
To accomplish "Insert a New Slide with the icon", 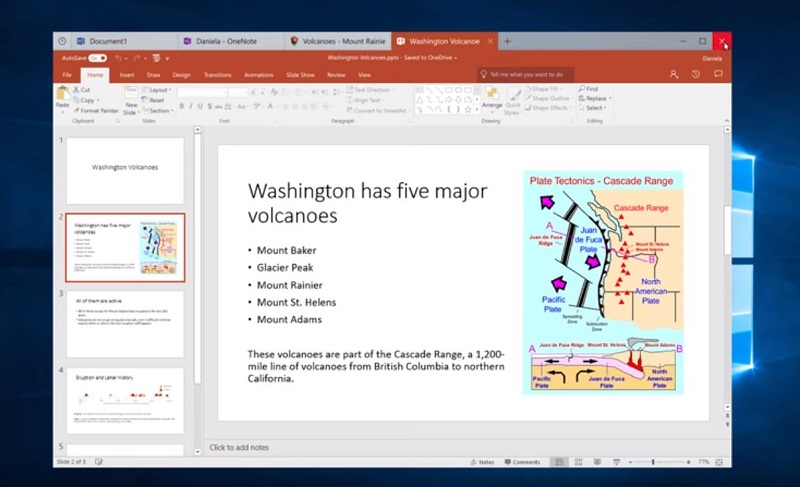I will (x=131, y=93).
